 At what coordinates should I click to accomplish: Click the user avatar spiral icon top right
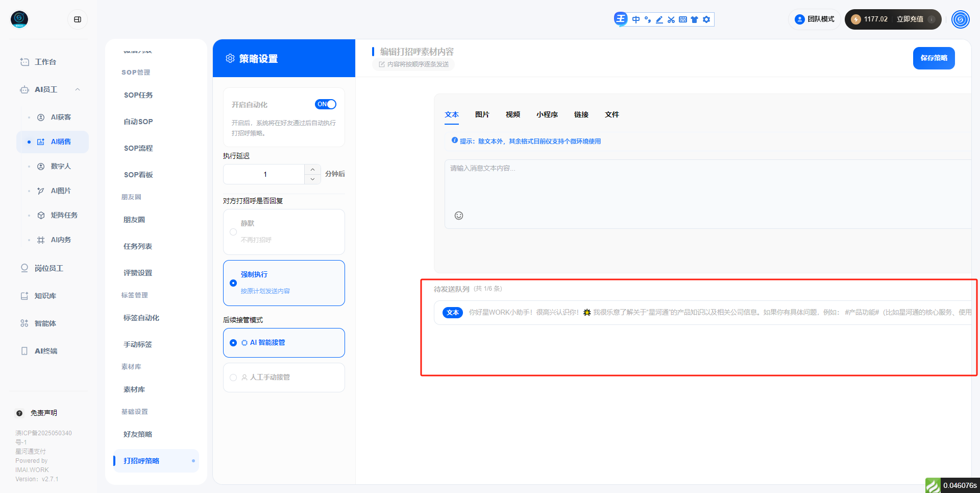coord(960,19)
